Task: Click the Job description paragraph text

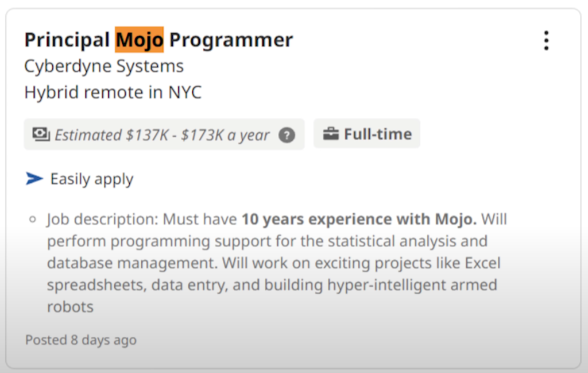Action: coord(277,263)
